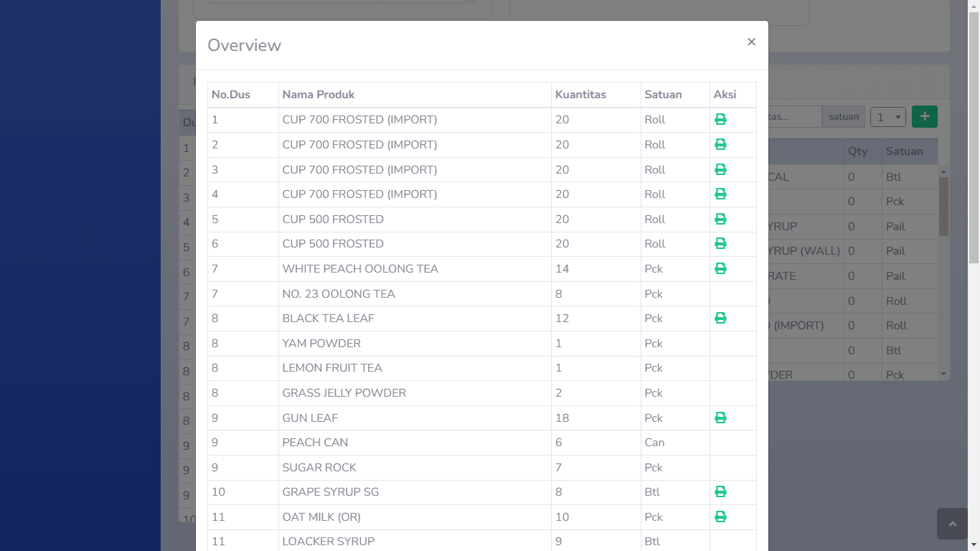Image resolution: width=980 pixels, height=551 pixels.
Task: Click quantity 18 in GUN LEAF row
Action: 562,418
